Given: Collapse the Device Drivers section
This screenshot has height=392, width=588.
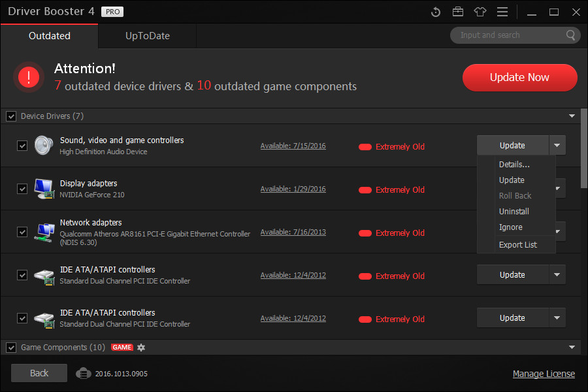Looking at the screenshot, I should pyautogui.click(x=572, y=116).
